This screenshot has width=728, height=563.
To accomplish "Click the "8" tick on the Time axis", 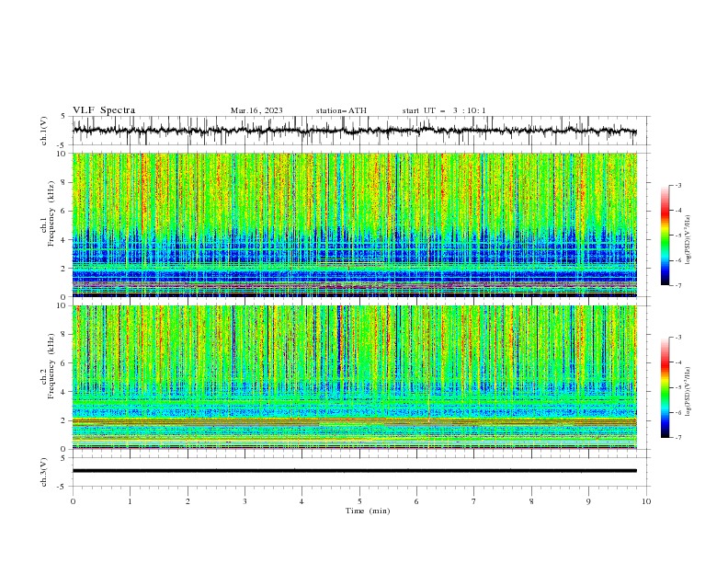I will (x=531, y=501).
